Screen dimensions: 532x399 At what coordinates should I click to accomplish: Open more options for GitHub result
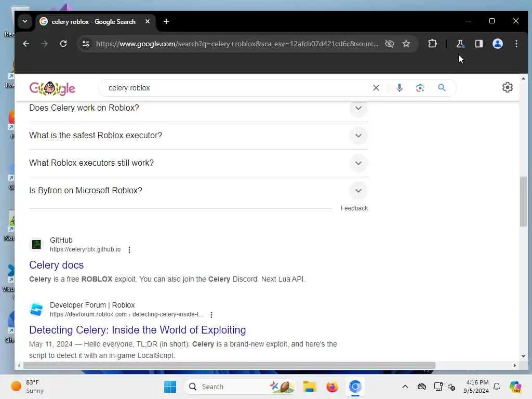(x=129, y=250)
